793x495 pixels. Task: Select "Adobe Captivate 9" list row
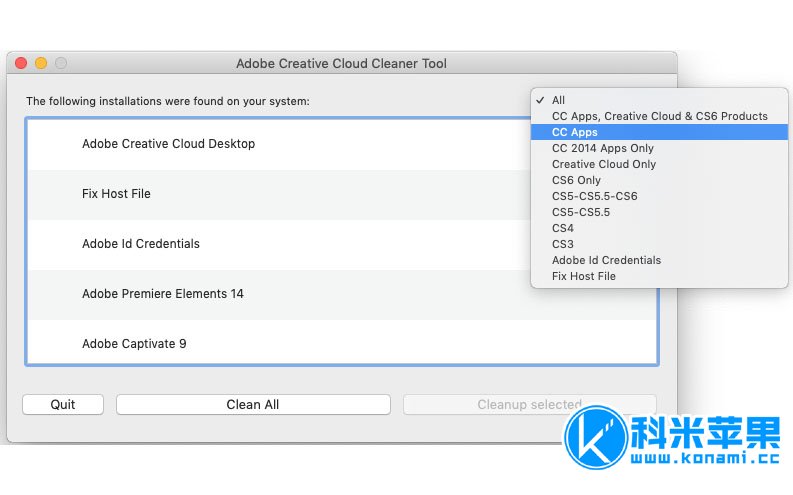click(342, 342)
